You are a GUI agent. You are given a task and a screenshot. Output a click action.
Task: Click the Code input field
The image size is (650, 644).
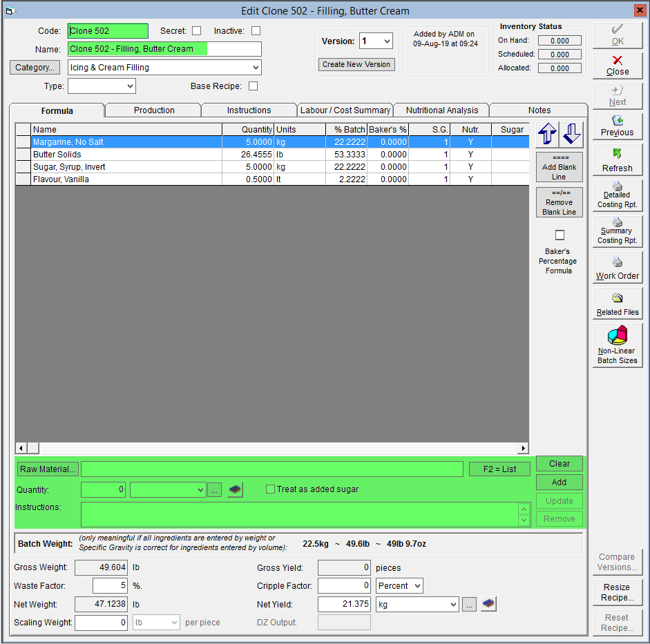tap(108, 31)
